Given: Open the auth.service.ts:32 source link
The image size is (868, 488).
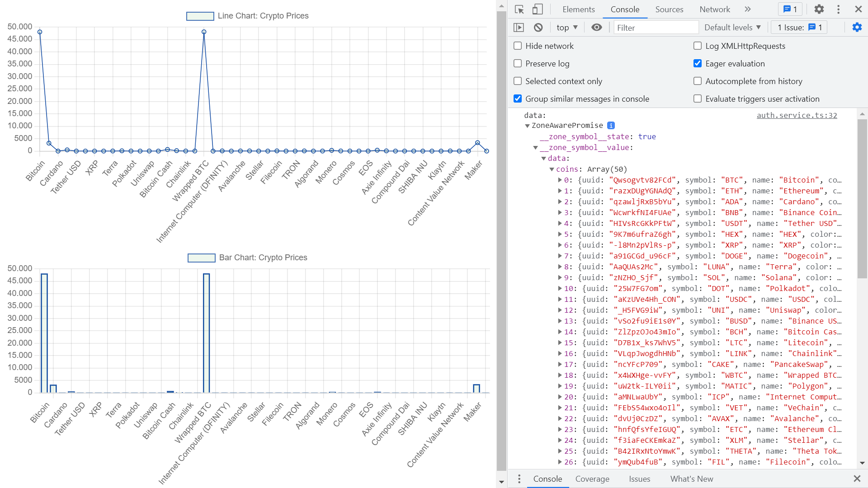Looking at the screenshot, I should point(797,116).
